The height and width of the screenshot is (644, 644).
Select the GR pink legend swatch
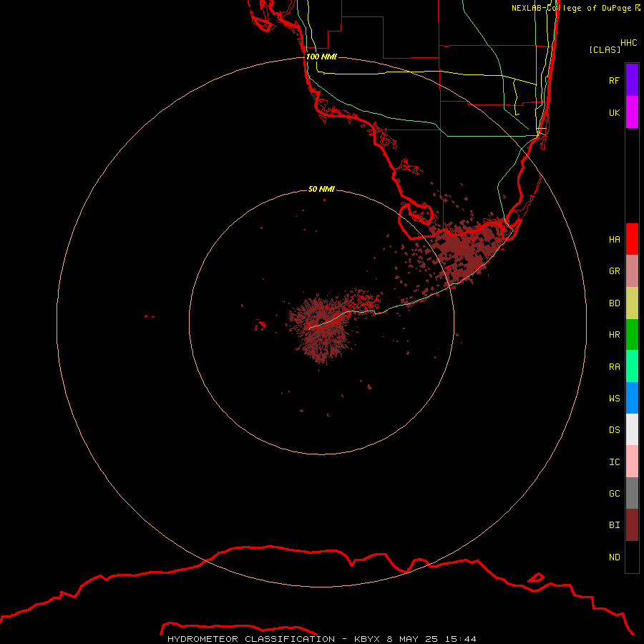(x=632, y=271)
